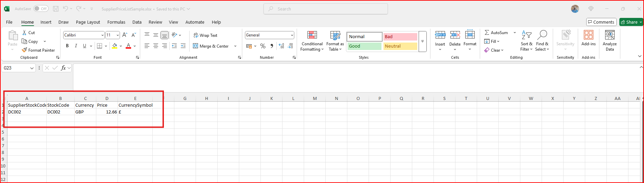Image resolution: width=644 pixels, height=183 pixels.
Task: Toggle Underline formatting
Action: [x=84, y=46]
